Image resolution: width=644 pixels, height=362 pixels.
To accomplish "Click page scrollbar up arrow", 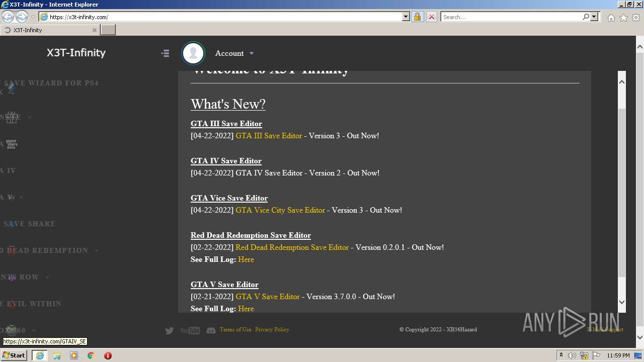I will click(640, 47).
